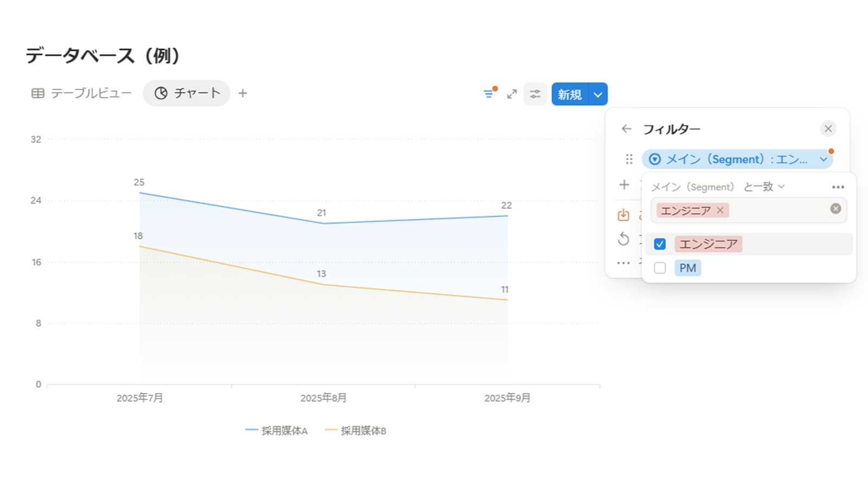Click the 新規 button

(x=569, y=94)
